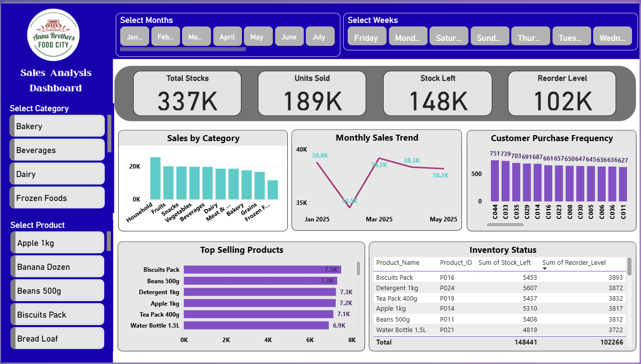The image size is (641, 364).
Task: Select Monday in the Select Weeks slicer
Action: pyautogui.click(x=408, y=36)
